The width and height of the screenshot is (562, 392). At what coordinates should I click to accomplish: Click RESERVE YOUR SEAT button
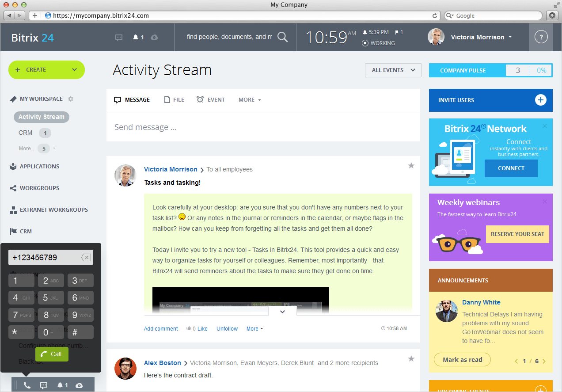click(517, 234)
